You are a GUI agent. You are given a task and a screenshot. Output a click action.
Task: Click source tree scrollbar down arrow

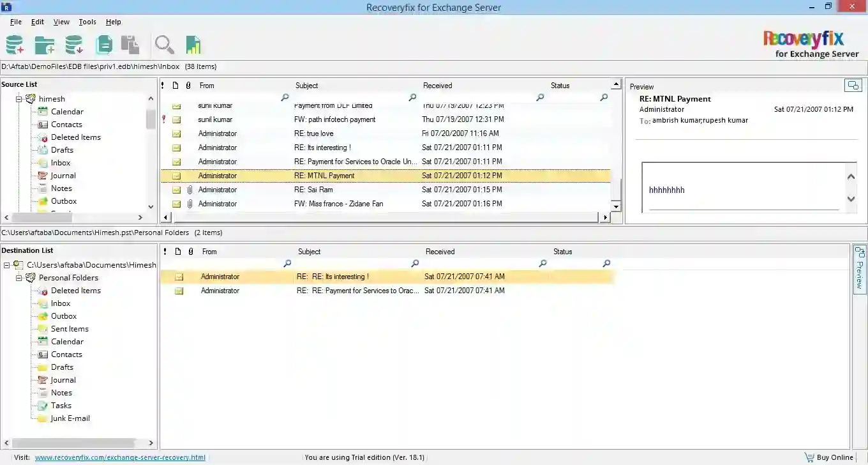point(151,207)
